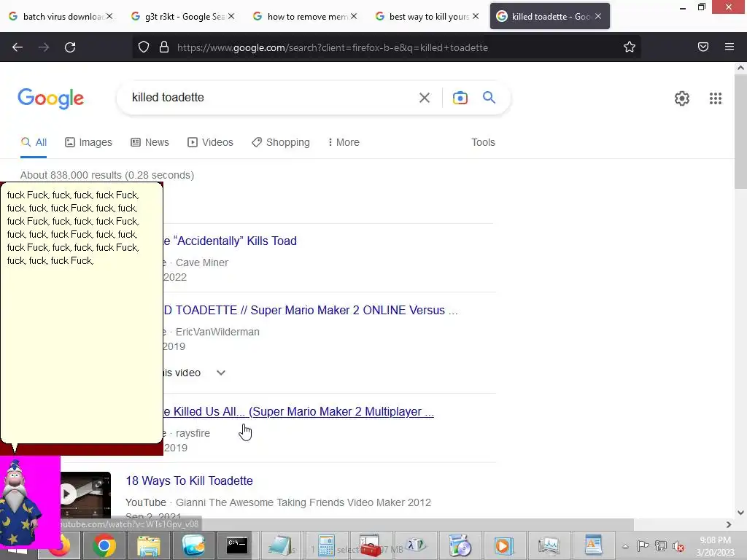Viewport: 747px width, 560px height.
Task: Bookmark this page with the star icon
Action: coord(630,47)
